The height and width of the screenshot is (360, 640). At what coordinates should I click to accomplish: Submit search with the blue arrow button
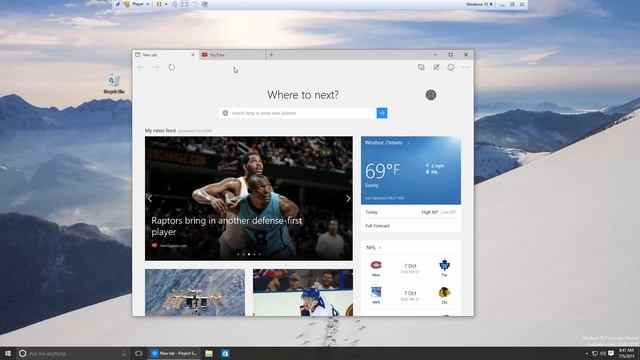382,113
